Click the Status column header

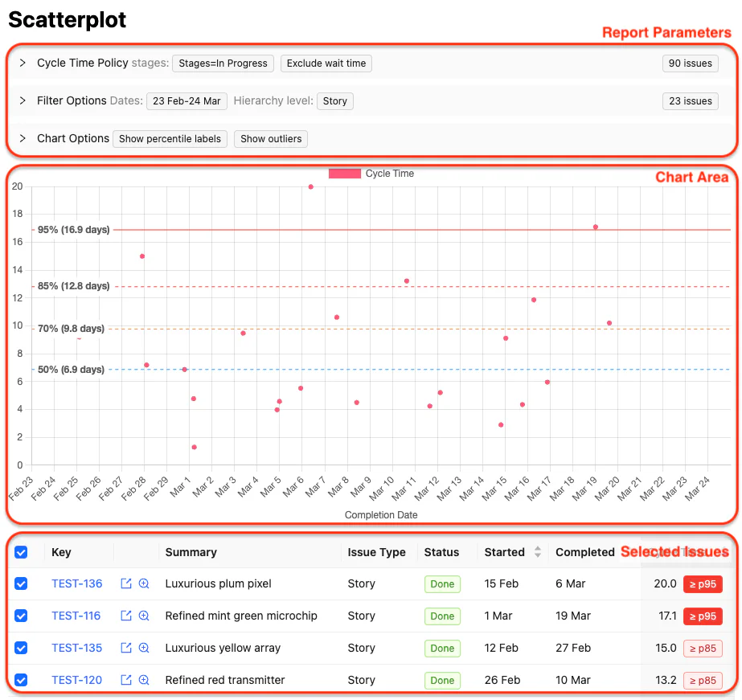(441, 552)
